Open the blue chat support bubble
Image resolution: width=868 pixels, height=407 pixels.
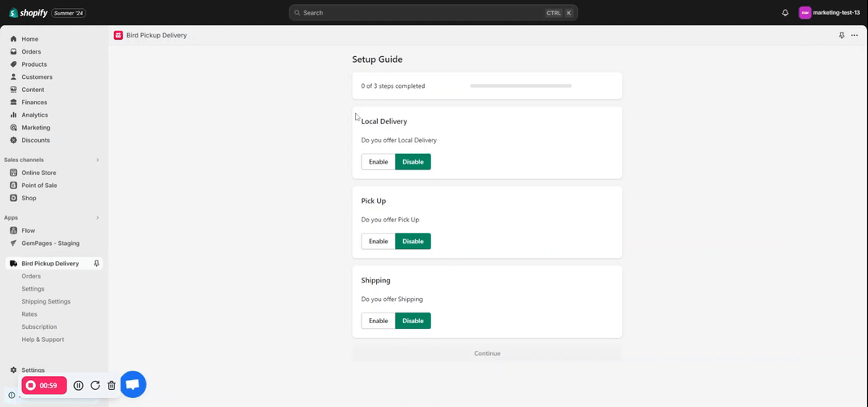(x=134, y=384)
